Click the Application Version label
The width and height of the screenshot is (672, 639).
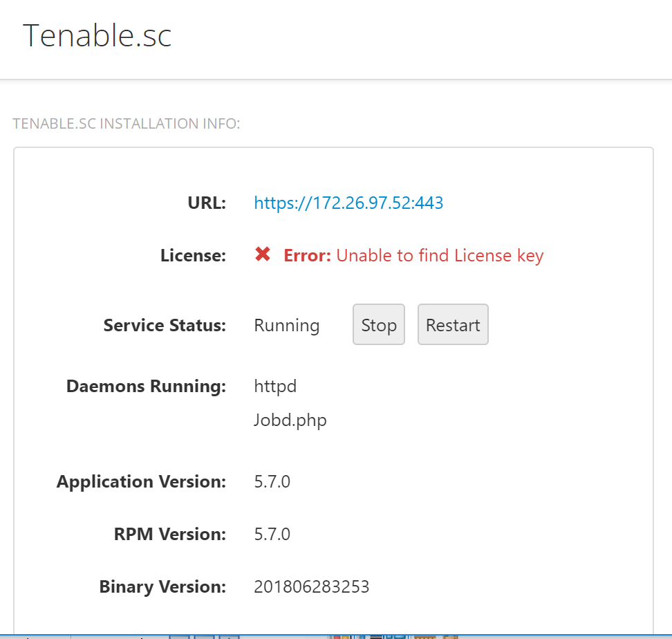[x=142, y=482]
